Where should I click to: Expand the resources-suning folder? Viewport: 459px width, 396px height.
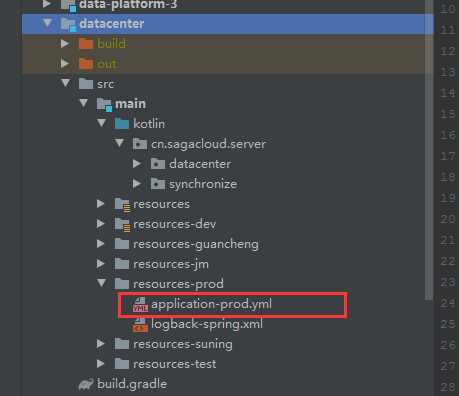101,344
